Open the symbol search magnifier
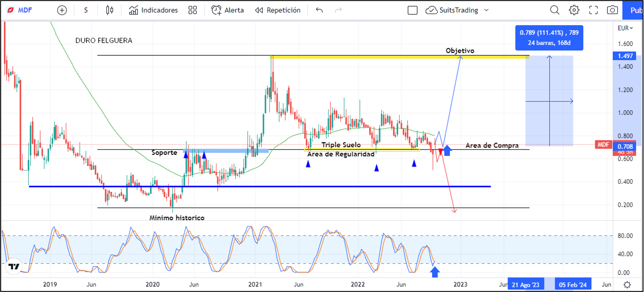 click(555, 10)
